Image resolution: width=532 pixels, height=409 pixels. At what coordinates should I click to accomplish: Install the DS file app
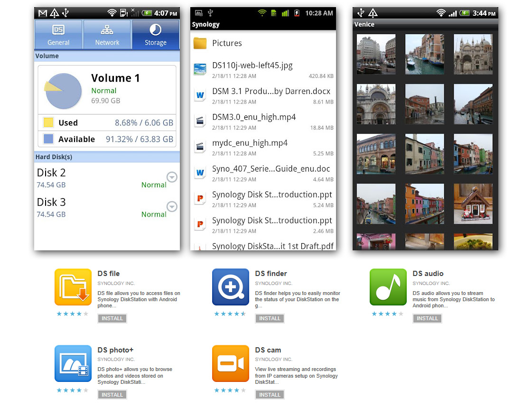[112, 318]
